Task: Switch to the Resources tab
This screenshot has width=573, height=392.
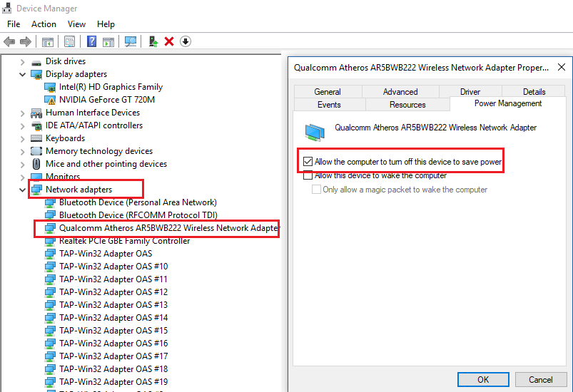Action: pyautogui.click(x=407, y=105)
